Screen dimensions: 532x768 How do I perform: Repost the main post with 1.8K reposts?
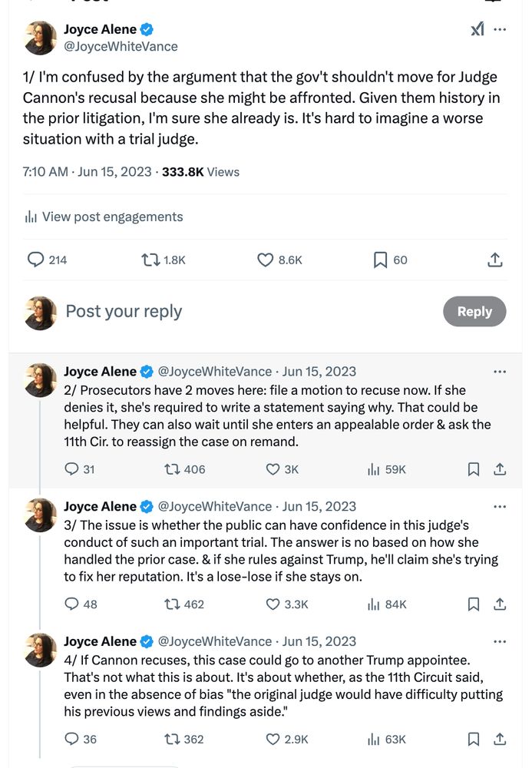point(150,260)
